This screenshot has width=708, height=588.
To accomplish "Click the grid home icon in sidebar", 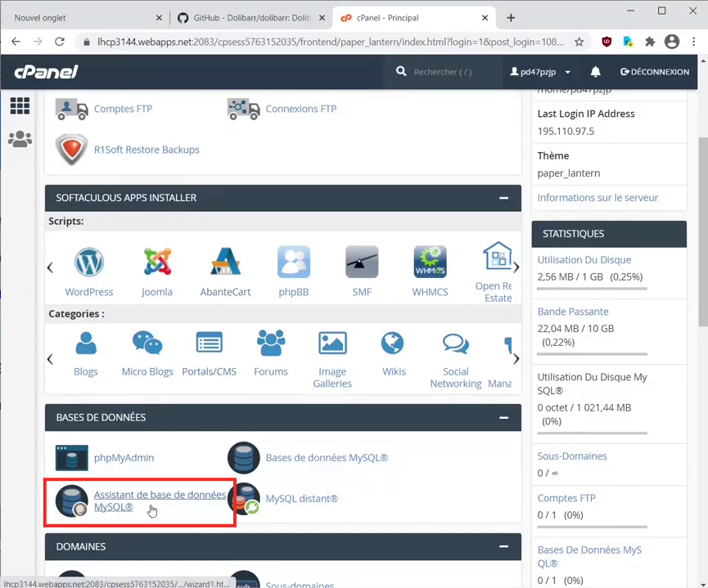I will tap(20, 105).
